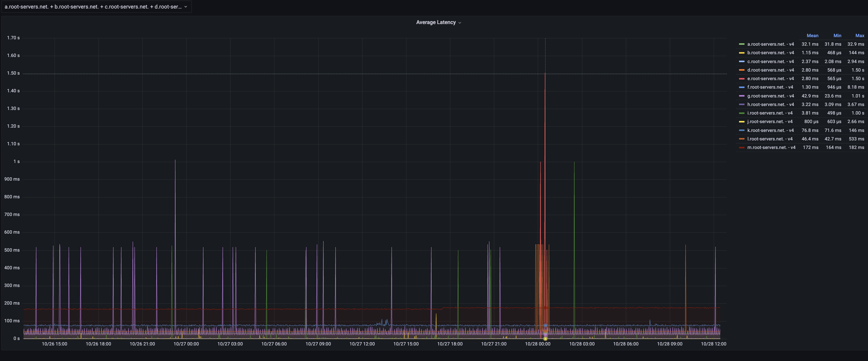Sort legend by Mean column
Viewport: 868px width, 361px height.
pyautogui.click(x=812, y=36)
